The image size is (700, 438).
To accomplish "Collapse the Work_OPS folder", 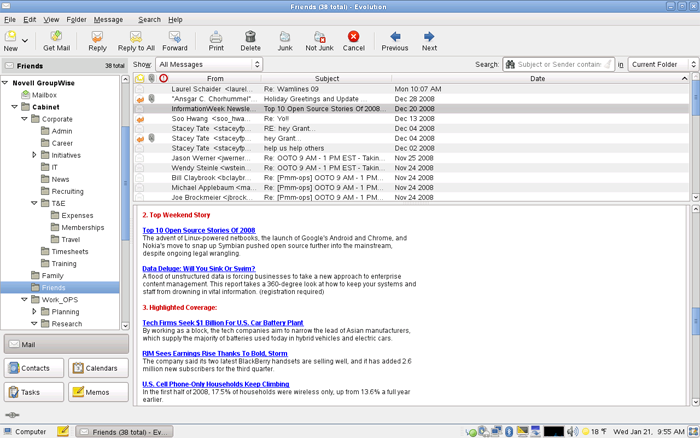I will click(25, 300).
